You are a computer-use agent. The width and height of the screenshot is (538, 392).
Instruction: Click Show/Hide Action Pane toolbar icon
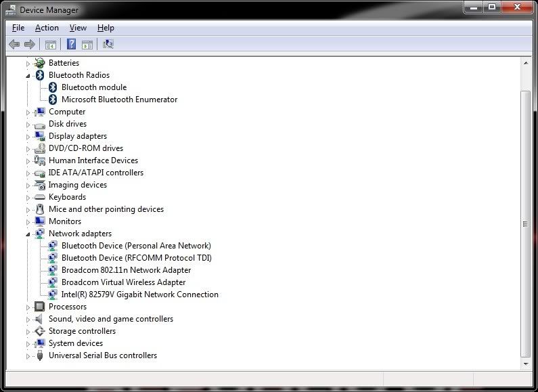[x=87, y=44]
